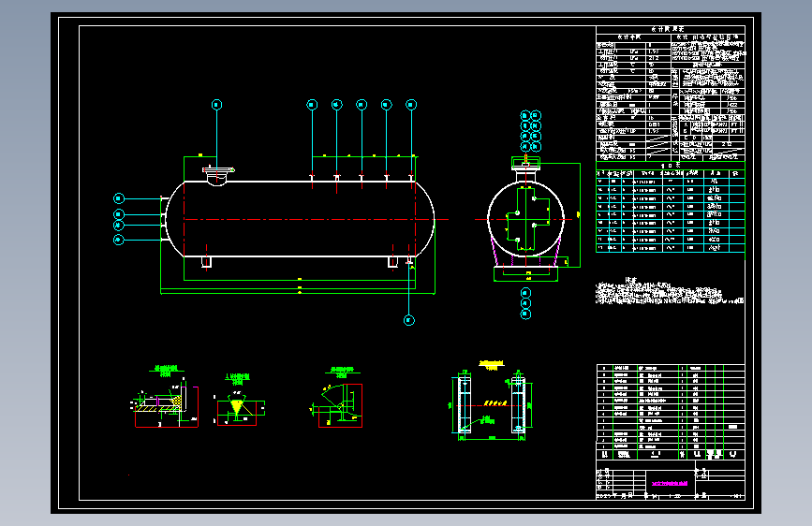Viewport: 812px width, 526px height.
Task: Click the green overall length dimension below tank
Action: click(298, 293)
